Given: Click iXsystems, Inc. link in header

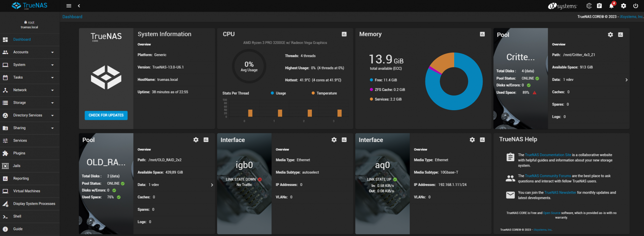Looking at the screenshot, I should [x=631, y=17].
